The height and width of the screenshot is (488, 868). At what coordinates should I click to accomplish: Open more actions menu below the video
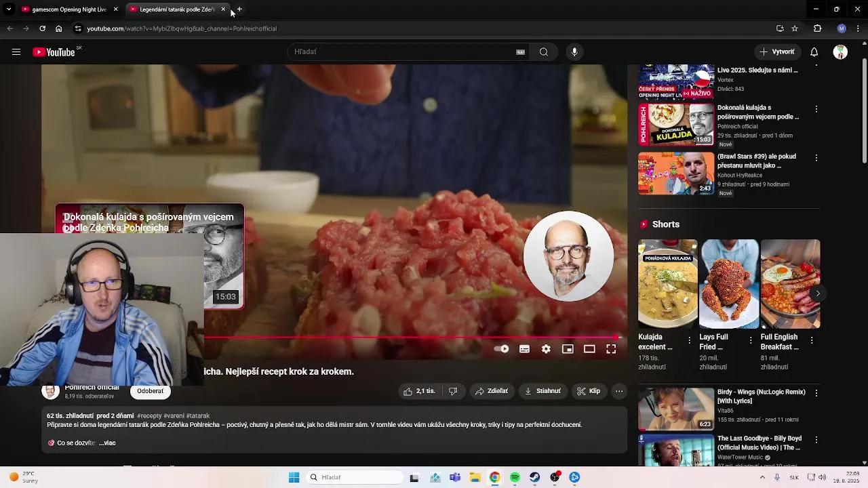tap(619, 391)
